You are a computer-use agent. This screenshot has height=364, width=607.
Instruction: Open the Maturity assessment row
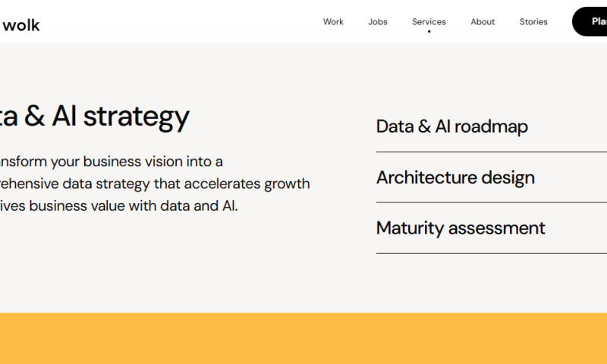tap(461, 228)
